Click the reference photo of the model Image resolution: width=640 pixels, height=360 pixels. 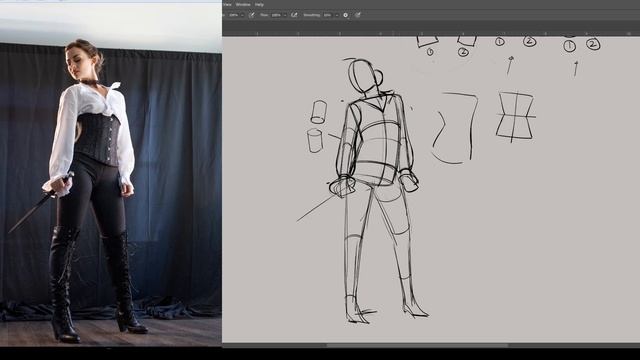pyautogui.click(x=111, y=175)
